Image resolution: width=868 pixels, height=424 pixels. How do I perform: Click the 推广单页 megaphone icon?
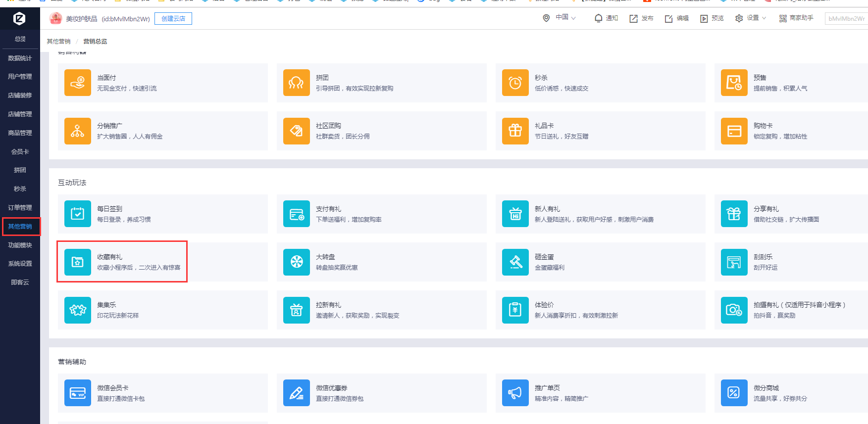(515, 393)
